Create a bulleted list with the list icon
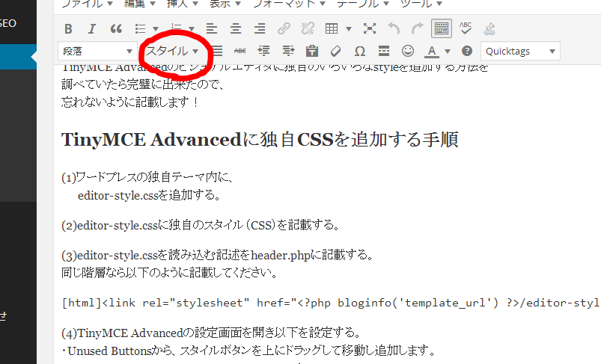601x364 pixels. click(x=141, y=28)
